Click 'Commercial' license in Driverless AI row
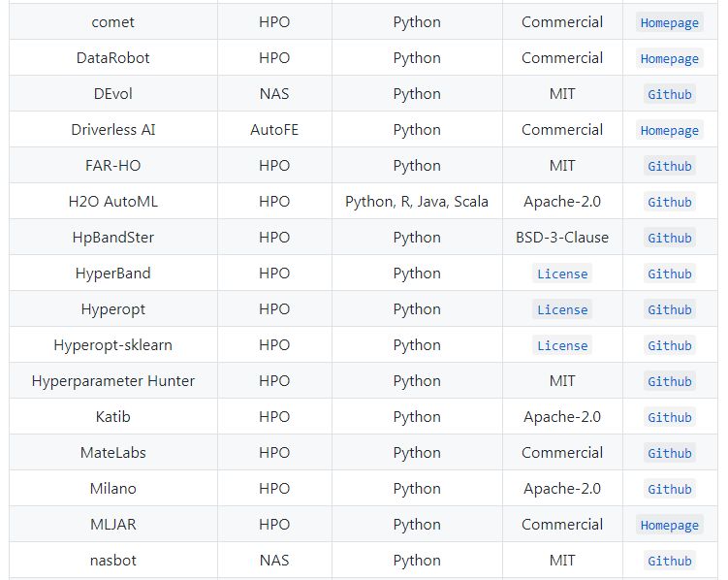The image size is (728, 580). (562, 130)
